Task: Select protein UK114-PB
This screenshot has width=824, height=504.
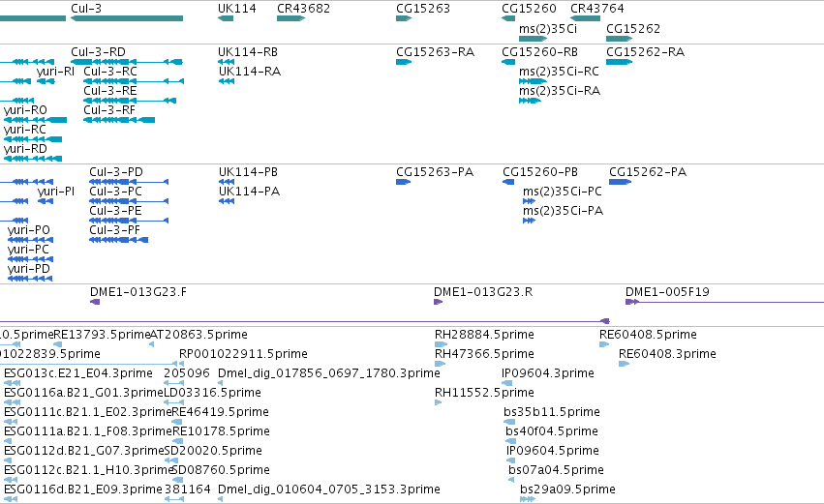Action: click(248, 172)
